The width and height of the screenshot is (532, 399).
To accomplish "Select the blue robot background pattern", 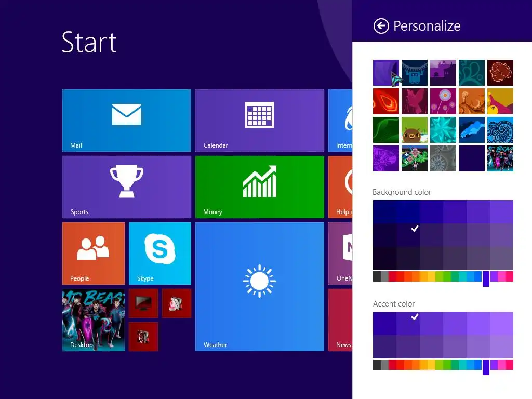I will (x=414, y=73).
